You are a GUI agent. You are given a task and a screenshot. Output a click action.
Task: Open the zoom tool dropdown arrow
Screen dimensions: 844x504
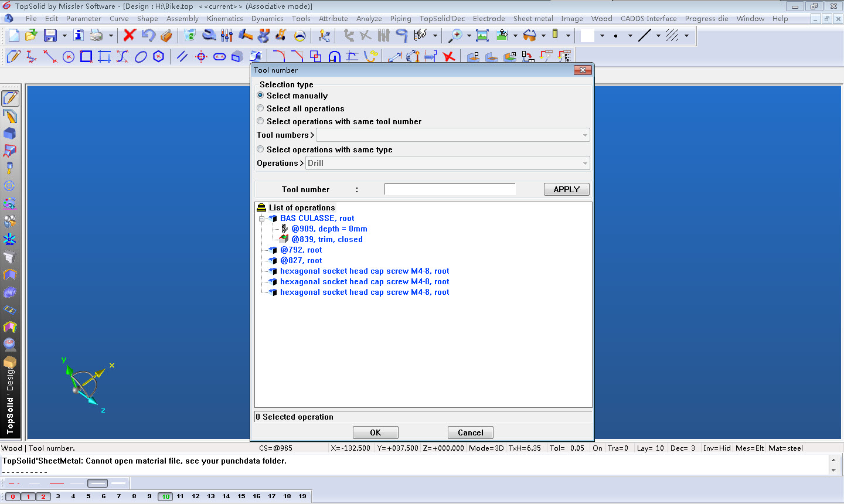[x=468, y=36]
